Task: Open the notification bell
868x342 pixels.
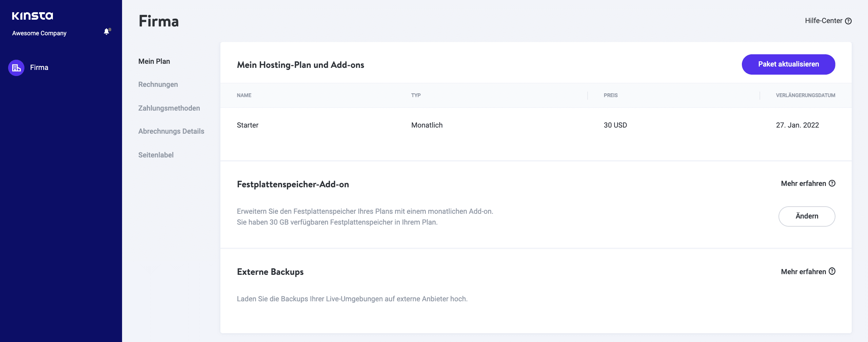Action: coord(106,32)
